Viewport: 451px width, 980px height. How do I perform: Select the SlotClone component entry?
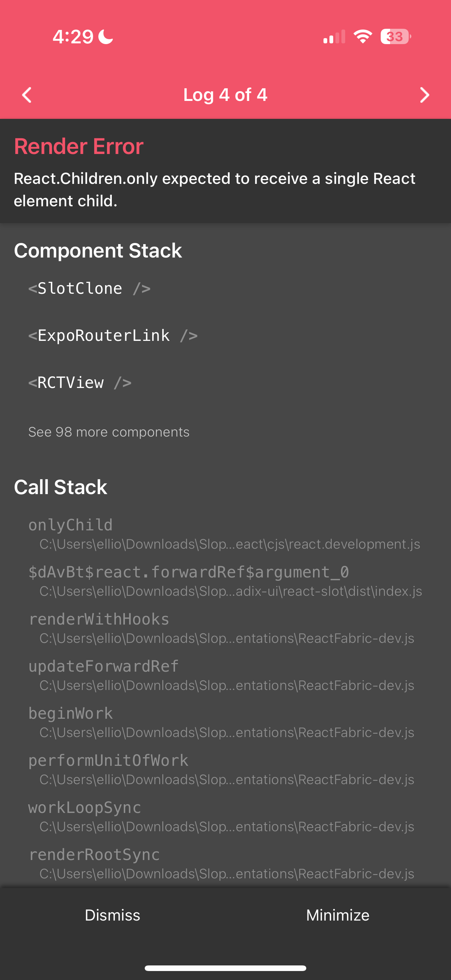click(x=89, y=288)
